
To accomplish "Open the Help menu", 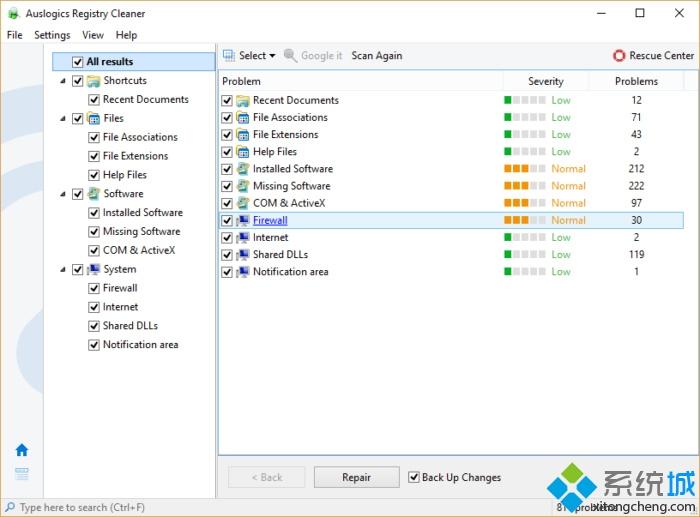I will point(126,35).
